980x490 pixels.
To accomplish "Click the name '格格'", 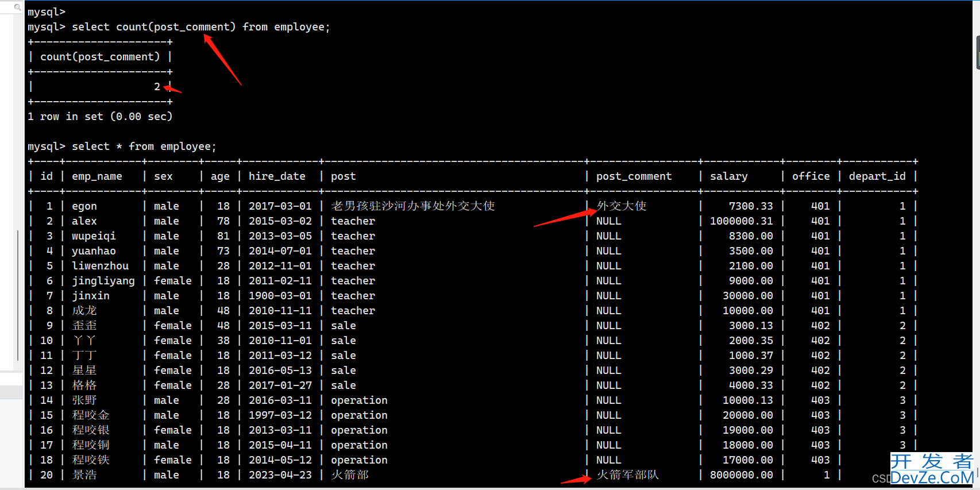I will [84, 385].
